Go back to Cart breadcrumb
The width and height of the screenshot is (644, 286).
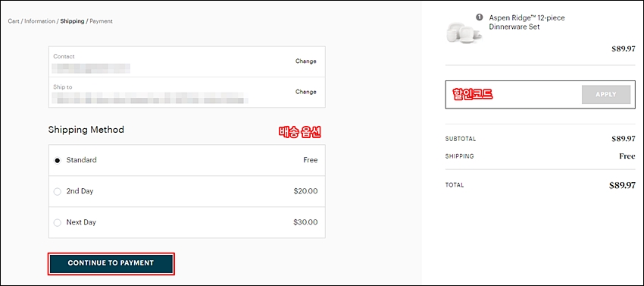[13, 21]
